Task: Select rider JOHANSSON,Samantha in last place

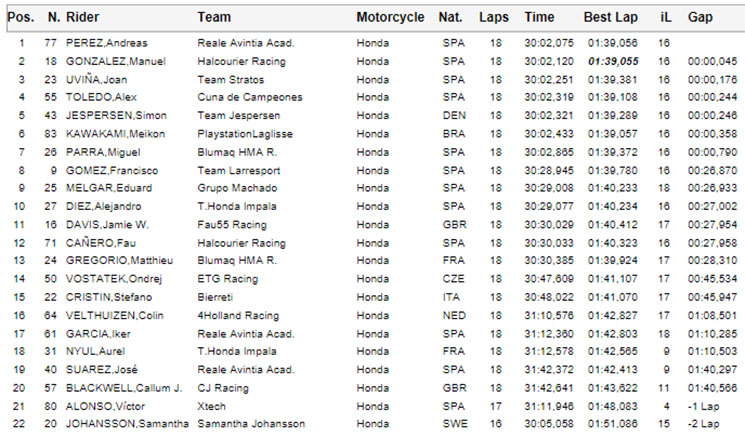Action: click(x=127, y=424)
